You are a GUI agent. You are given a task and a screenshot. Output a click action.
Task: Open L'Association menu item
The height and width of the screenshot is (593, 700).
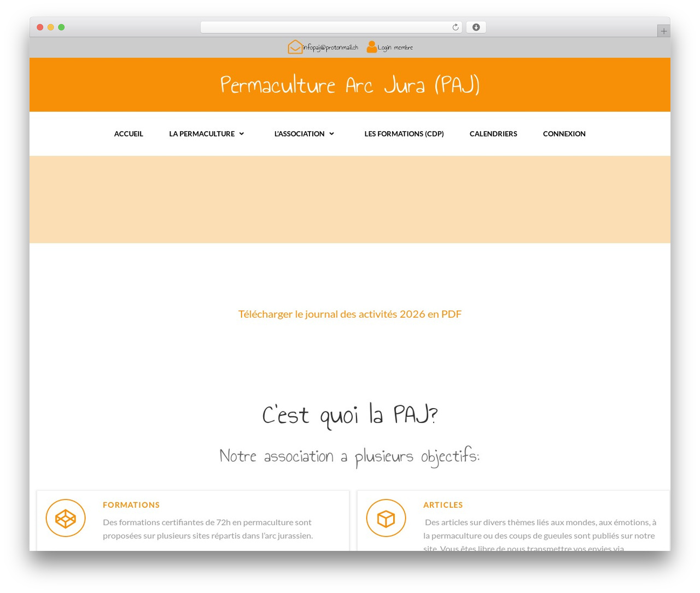(x=299, y=133)
